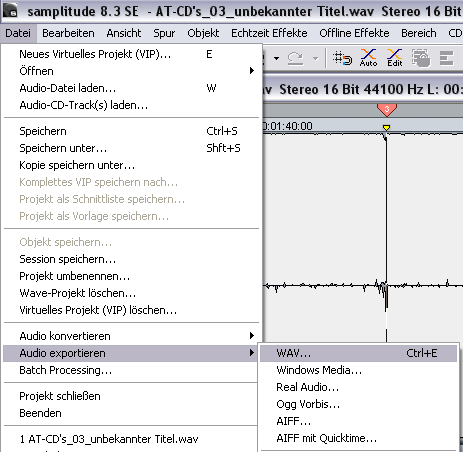463x452 pixels.
Task: Click the Auto crossfade icon
Action: click(368, 58)
